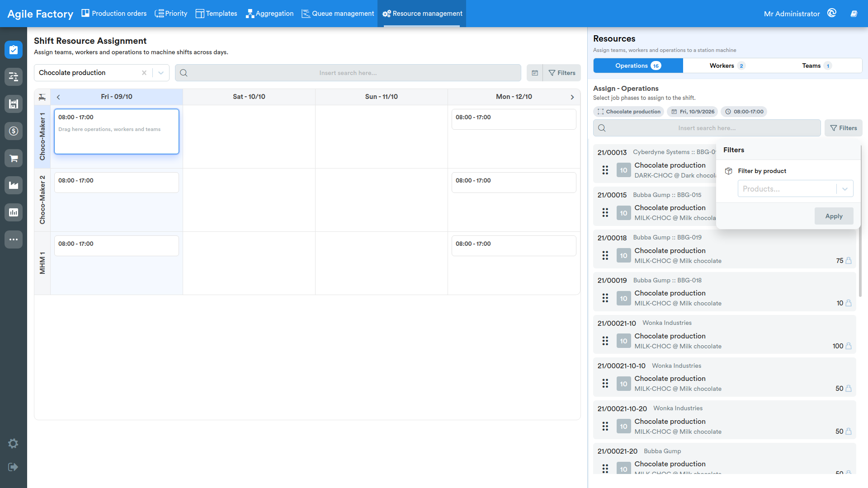Click lock icon of order 21/00019
This screenshot has width=868, height=488.
point(849,303)
